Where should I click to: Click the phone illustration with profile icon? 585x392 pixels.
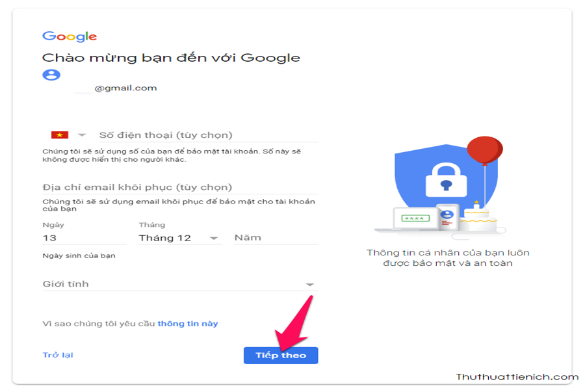click(448, 217)
